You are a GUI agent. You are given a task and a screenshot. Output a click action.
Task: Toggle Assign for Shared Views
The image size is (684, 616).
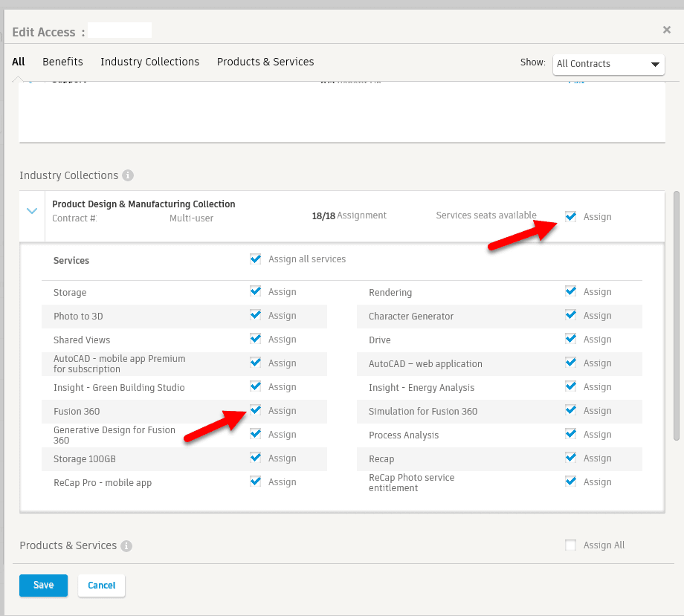256,339
